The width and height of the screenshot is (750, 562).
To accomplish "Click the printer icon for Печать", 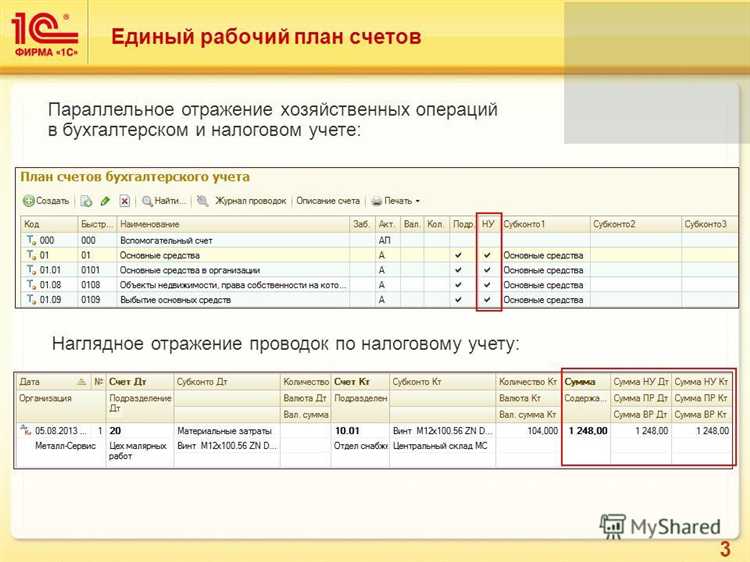I will [374, 200].
